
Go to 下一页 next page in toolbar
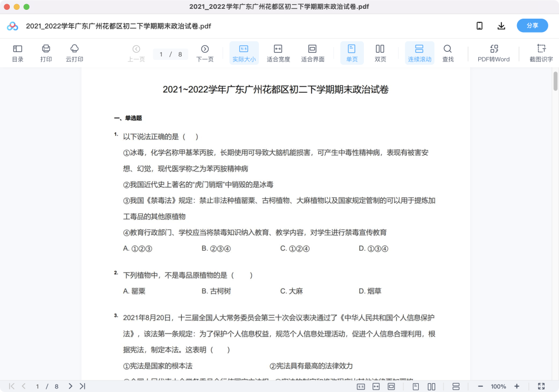(x=204, y=53)
